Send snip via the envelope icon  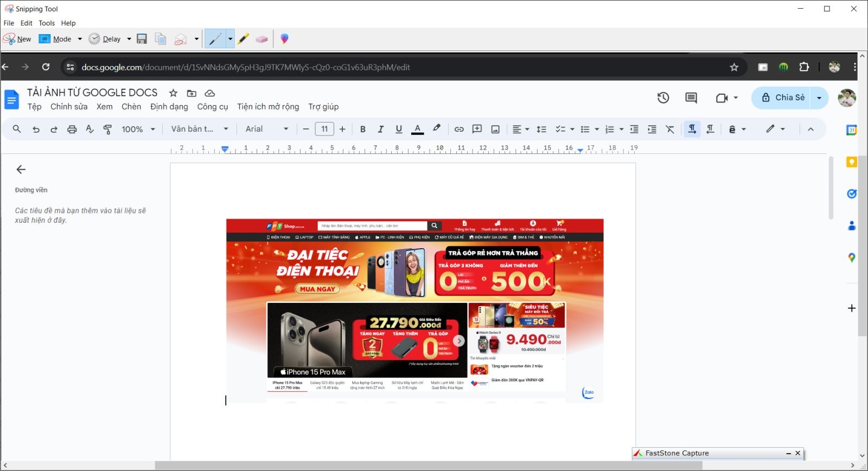(181, 39)
